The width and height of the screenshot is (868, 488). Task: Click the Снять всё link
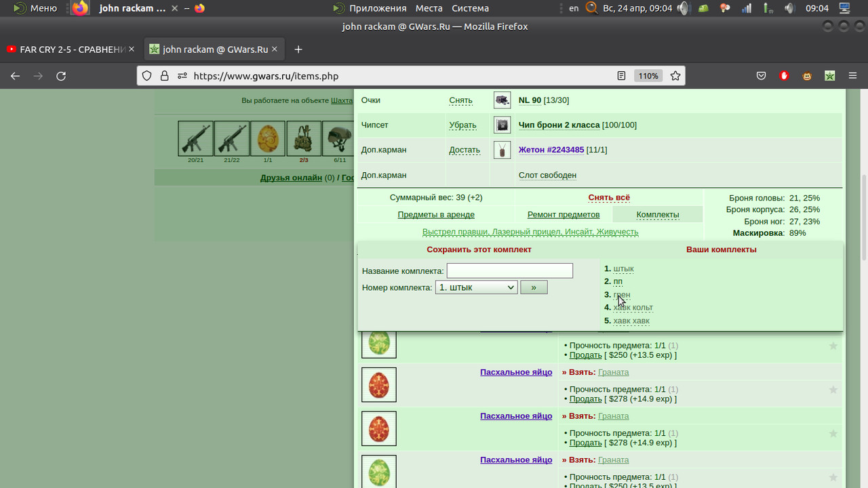tap(609, 198)
